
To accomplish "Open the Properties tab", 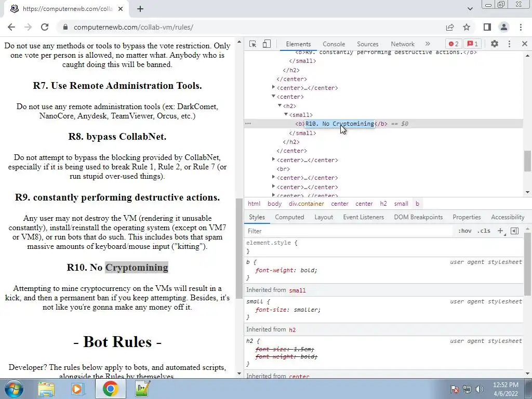I will (467, 217).
